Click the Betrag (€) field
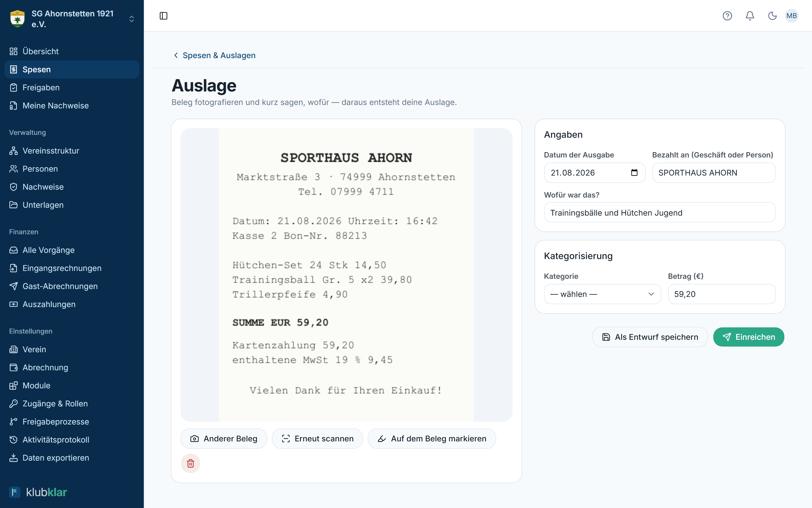 click(x=722, y=294)
